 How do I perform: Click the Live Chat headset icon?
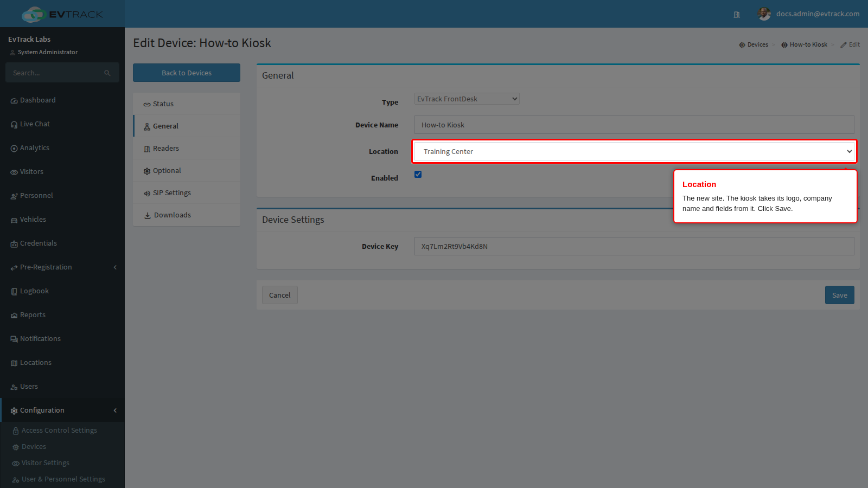pos(14,125)
